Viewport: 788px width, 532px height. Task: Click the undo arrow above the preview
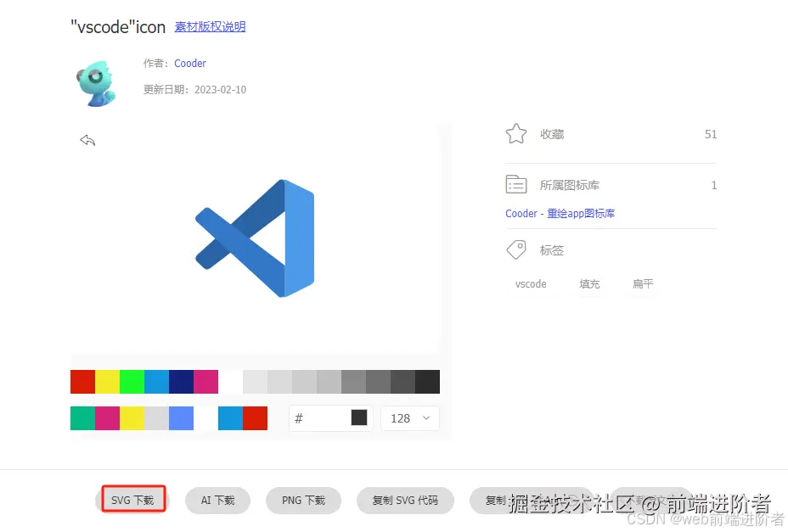coord(87,140)
